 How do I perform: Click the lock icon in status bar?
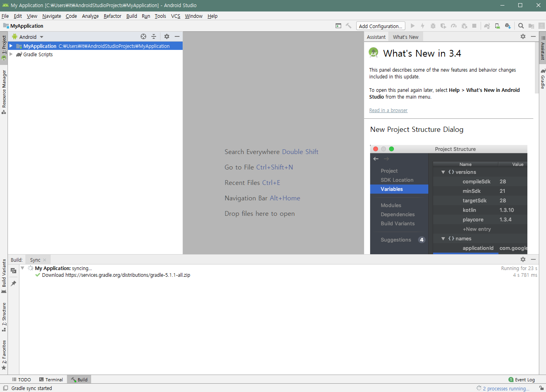(x=541, y=388)
